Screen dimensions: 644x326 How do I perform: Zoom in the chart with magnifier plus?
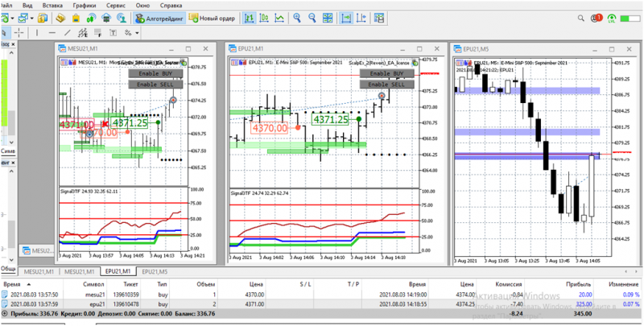point(297,18)
